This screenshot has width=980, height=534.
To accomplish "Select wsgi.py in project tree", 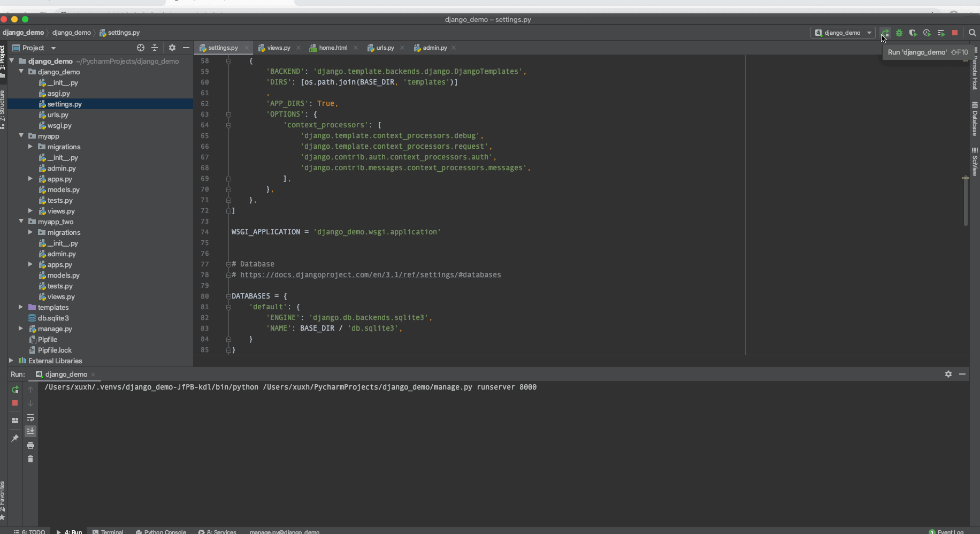I will (x=59, y=126).
